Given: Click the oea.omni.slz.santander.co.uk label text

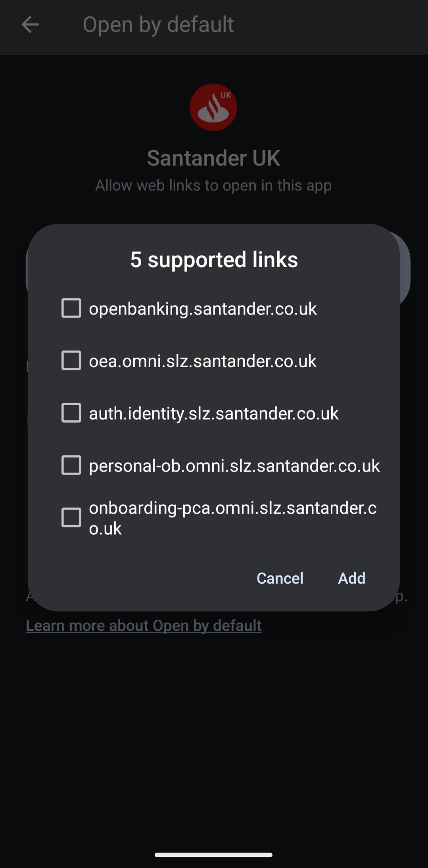Looking at the screenshot, I should click(202, 361).
